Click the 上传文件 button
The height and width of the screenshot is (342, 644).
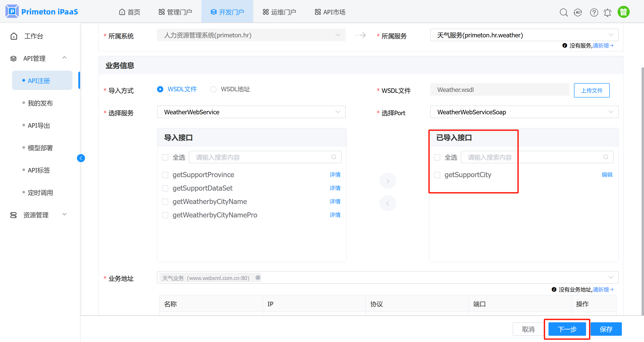click(591, 90)
